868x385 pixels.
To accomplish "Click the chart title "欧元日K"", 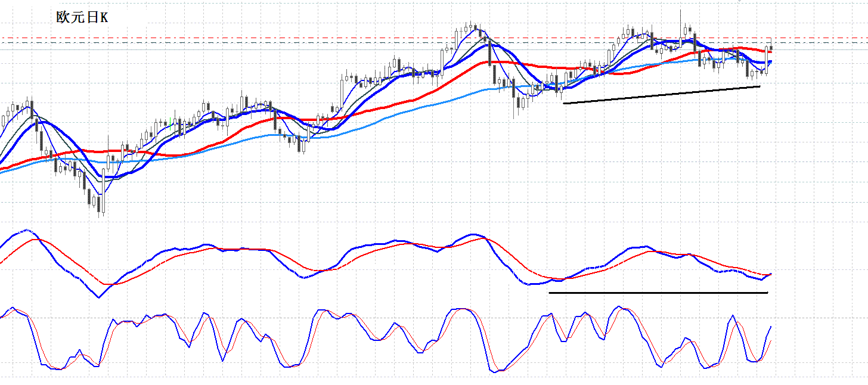I will click(x=82, y=17).
